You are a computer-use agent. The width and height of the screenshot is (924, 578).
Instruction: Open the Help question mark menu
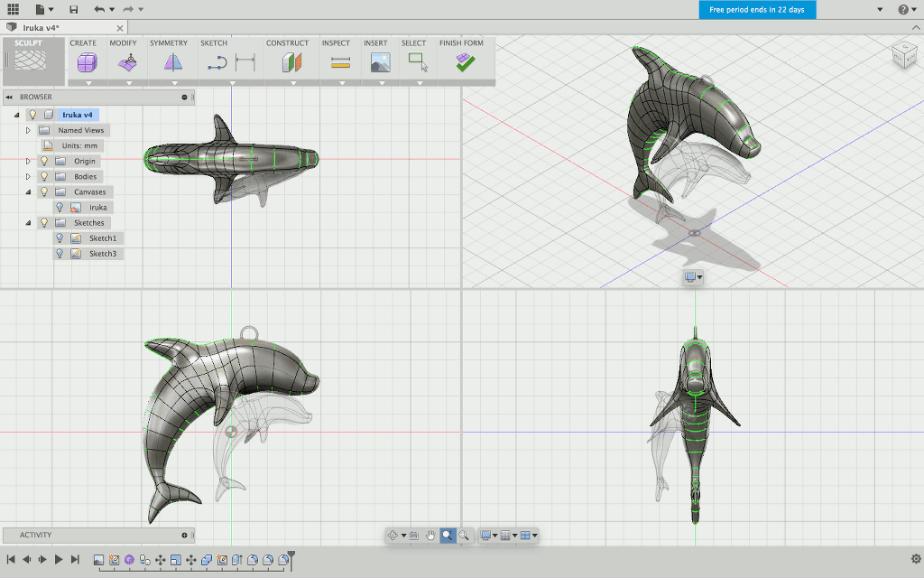point(903,9)
